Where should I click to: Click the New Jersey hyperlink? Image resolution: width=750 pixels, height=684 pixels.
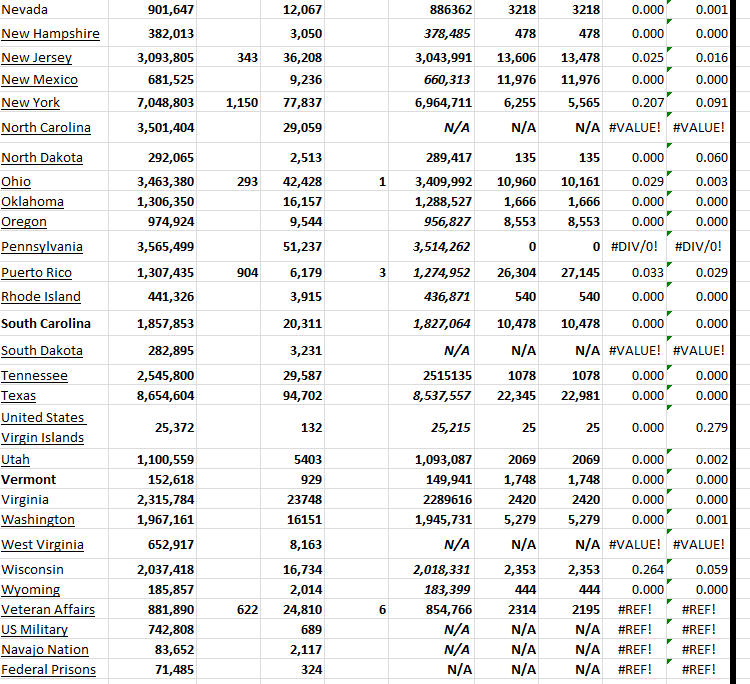pos(36,58)
